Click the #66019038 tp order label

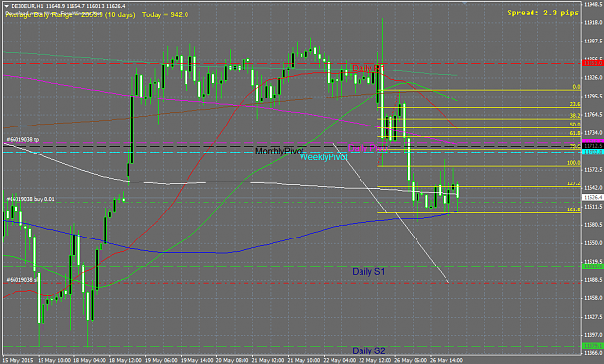(22, 139)
